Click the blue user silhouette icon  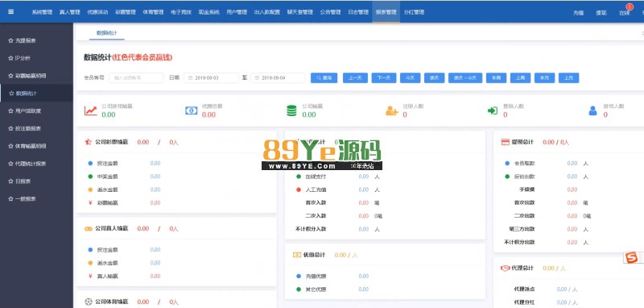(x=592, y=110)
